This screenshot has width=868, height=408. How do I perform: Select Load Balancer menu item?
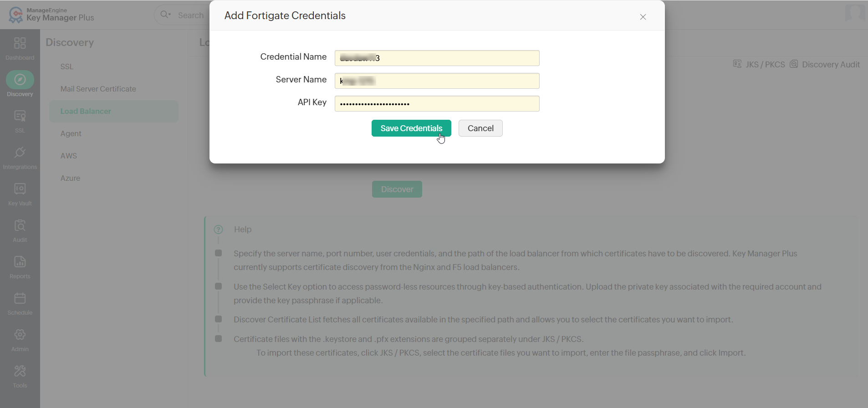point(113,111)
